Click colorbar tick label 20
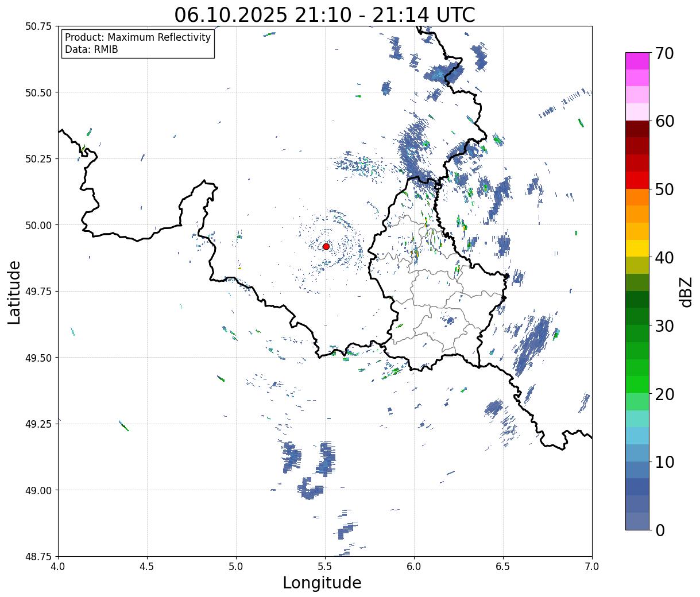This screenshot has height=597, width=700. 664,394
